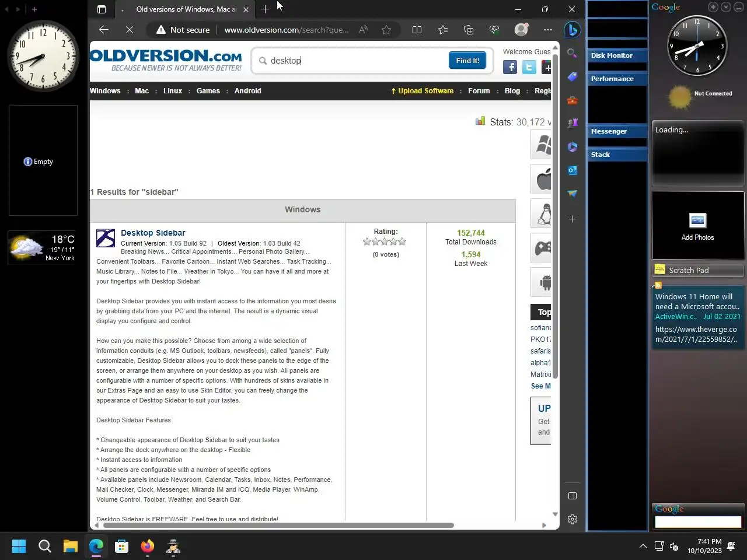Open the Scratch Pad gadget
The height and width of the screenshot is (560, 747).
click(698, 270)
